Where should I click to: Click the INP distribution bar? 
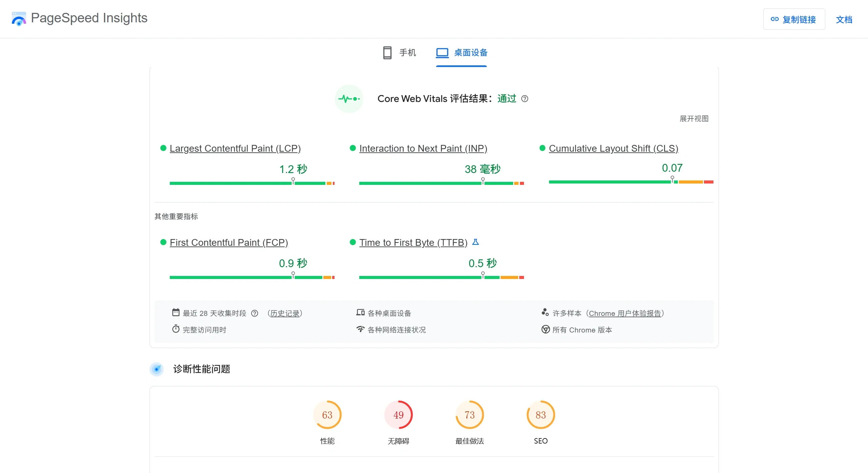coord(441,183)
